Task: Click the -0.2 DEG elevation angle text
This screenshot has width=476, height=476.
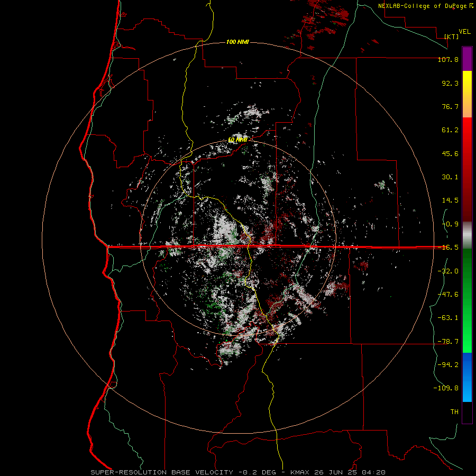Action: coord(257,472)
